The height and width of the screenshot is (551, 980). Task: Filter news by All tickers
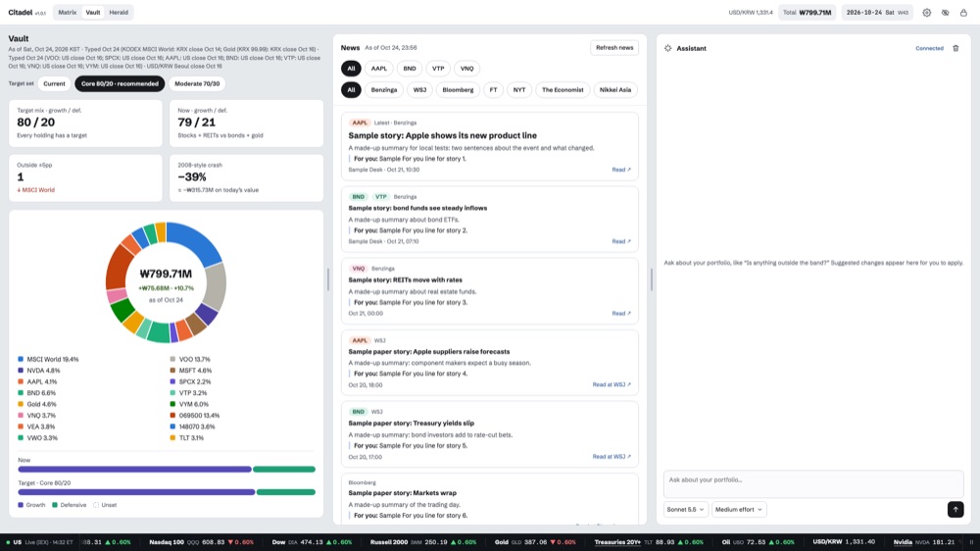351,69
